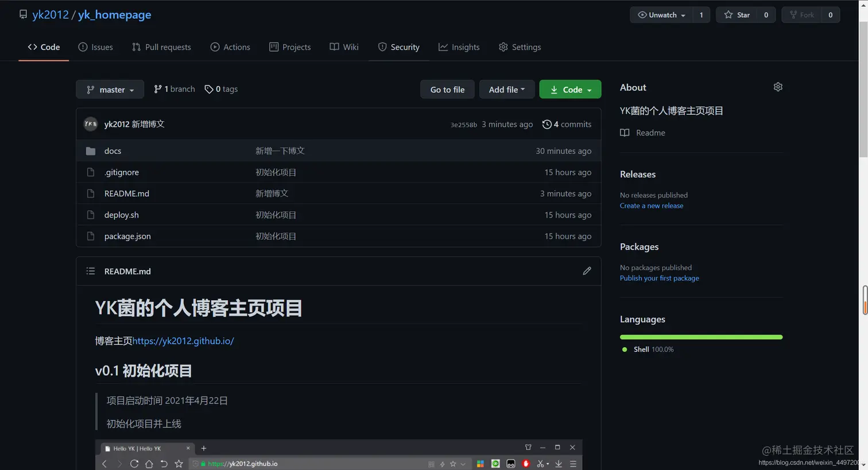Click the docs folder icon
Image resolution: width=868 pixels, height=470 pixels.
90,151
